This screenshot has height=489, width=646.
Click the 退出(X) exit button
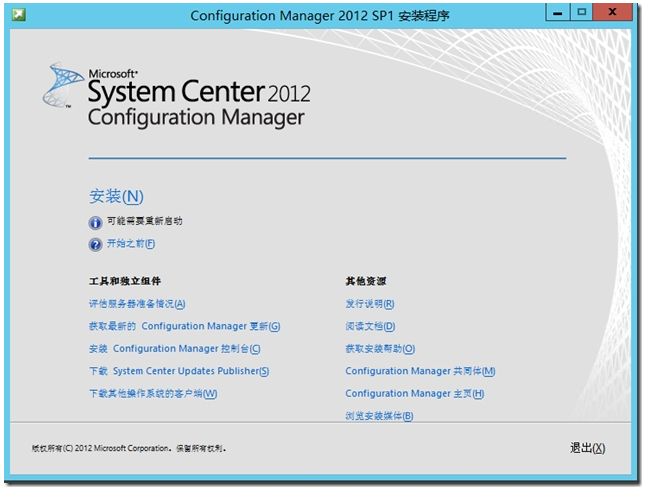pyautogui.click(x=587, y=448)
